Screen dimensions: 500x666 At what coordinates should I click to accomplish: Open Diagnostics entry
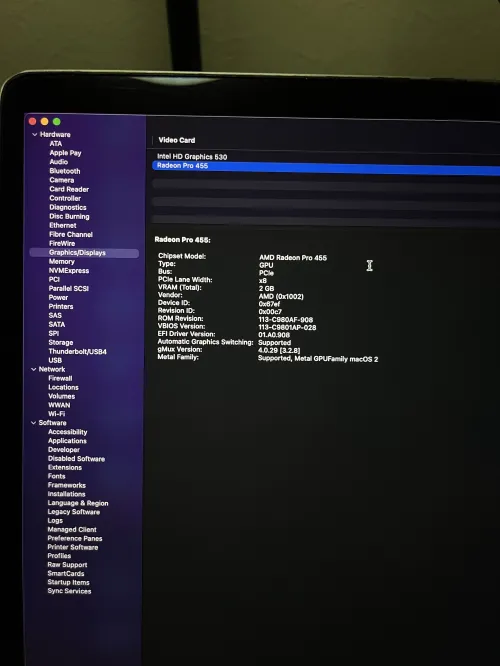(x=68, y=207)
